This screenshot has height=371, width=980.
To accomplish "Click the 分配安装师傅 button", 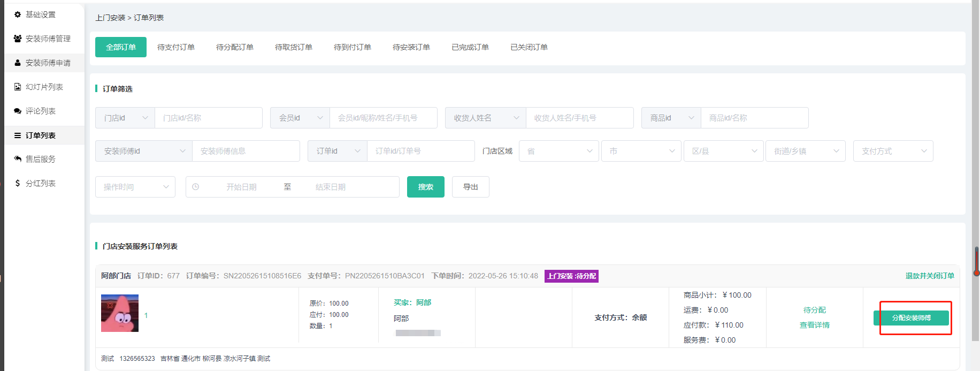I will click(x=911, y=318).
